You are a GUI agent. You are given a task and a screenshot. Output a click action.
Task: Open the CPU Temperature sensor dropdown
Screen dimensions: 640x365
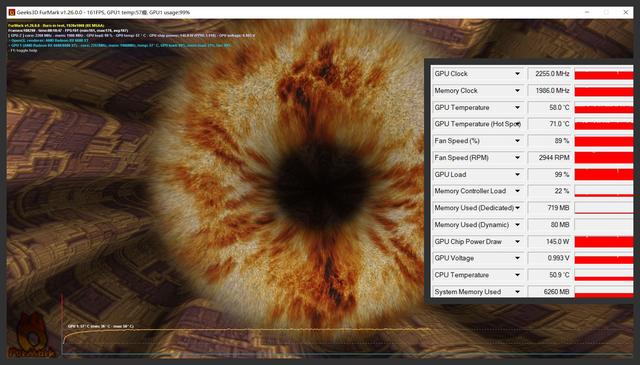click(517, 275)
